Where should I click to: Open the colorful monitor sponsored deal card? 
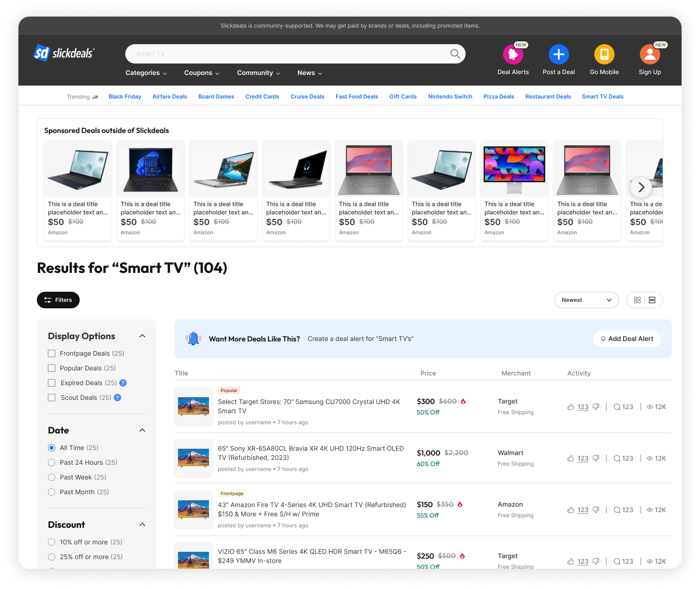point(514,190)
